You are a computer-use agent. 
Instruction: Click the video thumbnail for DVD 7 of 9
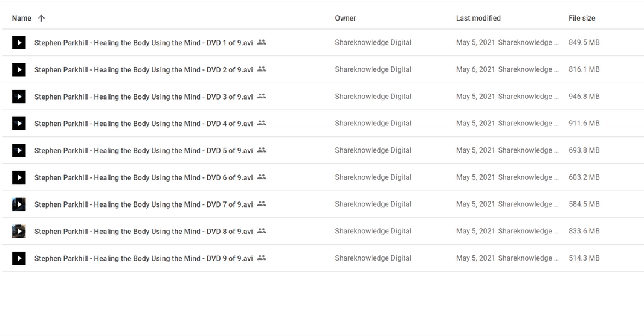pos(19,204)
